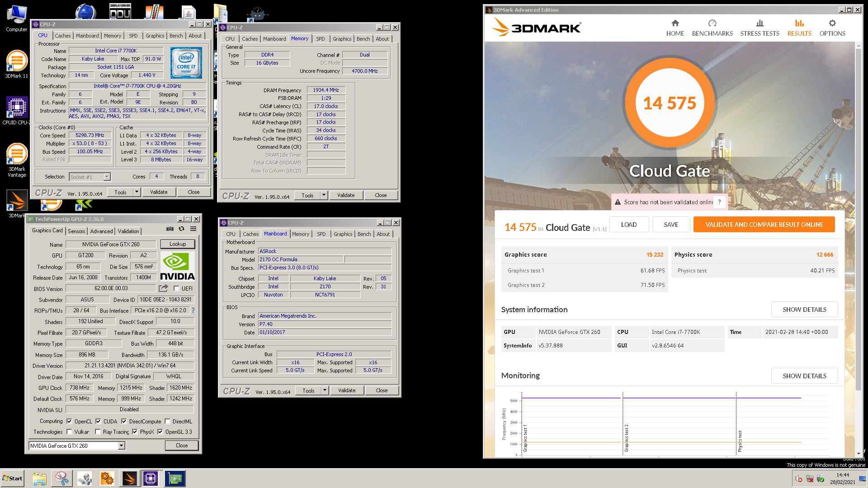Image resolution: width=868 pixels, height=488 pixels.
Task: Click the GPU-Z Lookup button
Action: point(178,244)
